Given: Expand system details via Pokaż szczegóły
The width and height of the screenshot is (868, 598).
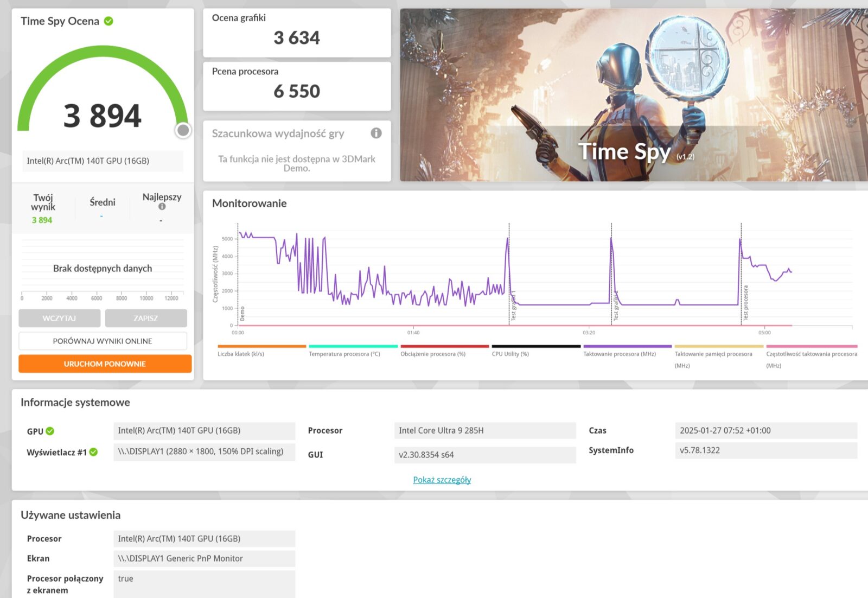Looking at the screenshot, I should tap(442, 480).
